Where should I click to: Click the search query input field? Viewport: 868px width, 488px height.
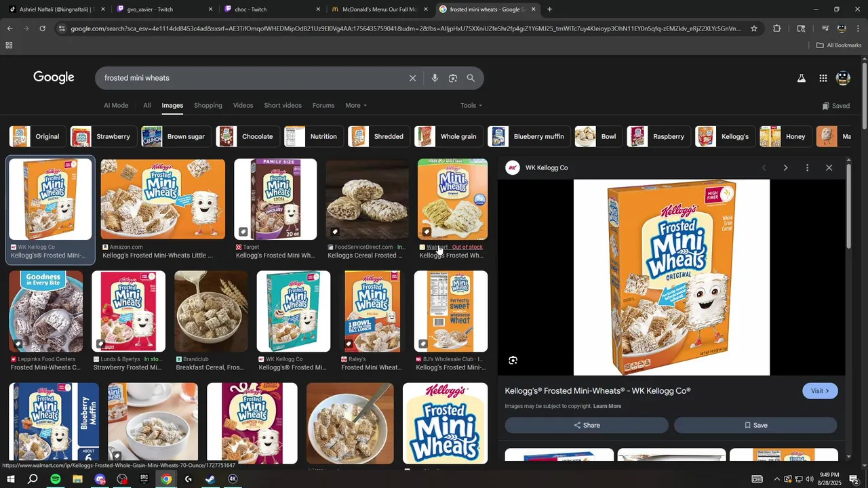click(251, 78)
